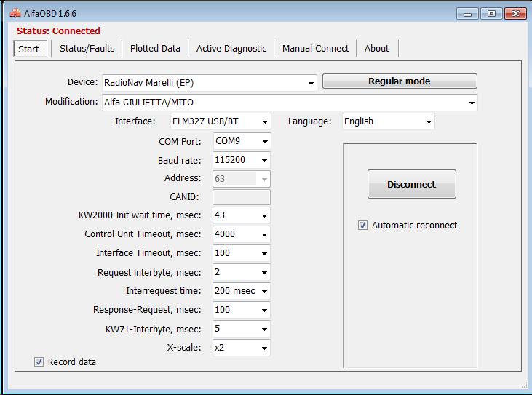Open the Plotted Data tab

[155, 49]
